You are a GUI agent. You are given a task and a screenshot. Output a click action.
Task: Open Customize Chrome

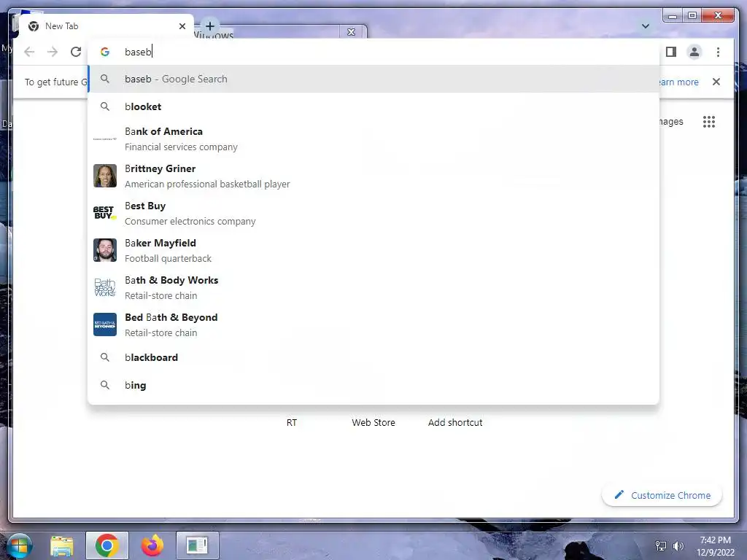pos(662,495)
